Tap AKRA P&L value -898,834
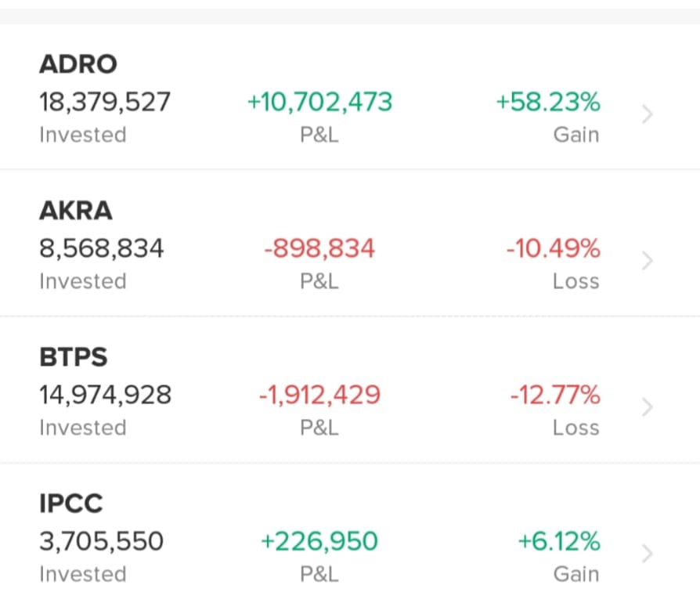This screenshot has height=596, width=700. [319, 249]
